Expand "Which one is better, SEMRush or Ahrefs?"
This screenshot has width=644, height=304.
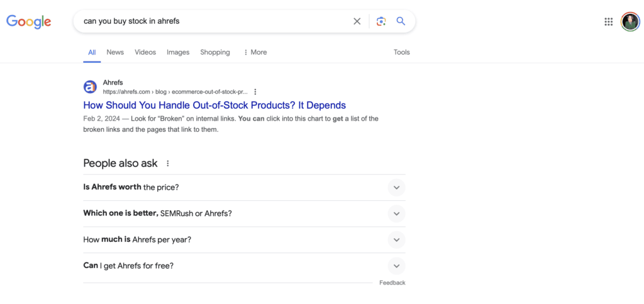pos(244,214)
